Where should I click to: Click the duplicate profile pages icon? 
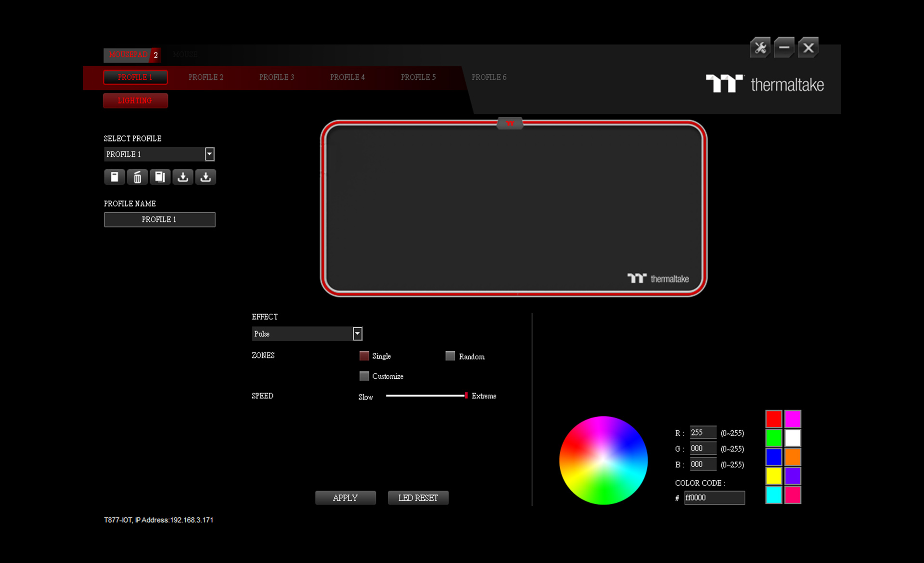pos(160,177)
